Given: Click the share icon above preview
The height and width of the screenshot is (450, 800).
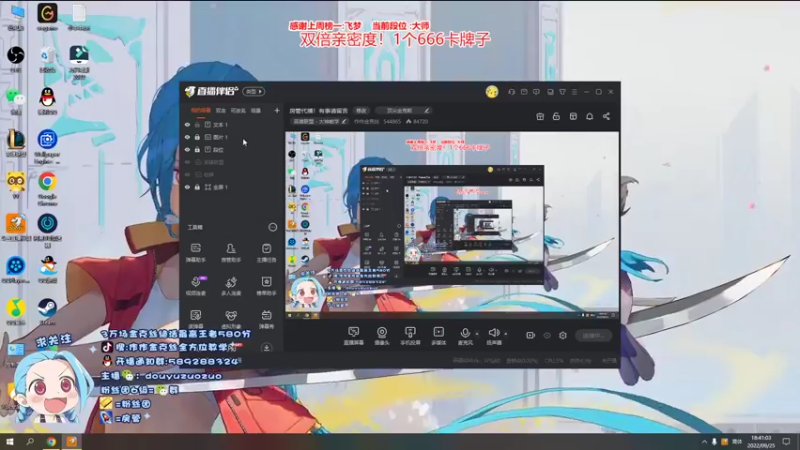Looking at the screenshot, I should 606,116.
